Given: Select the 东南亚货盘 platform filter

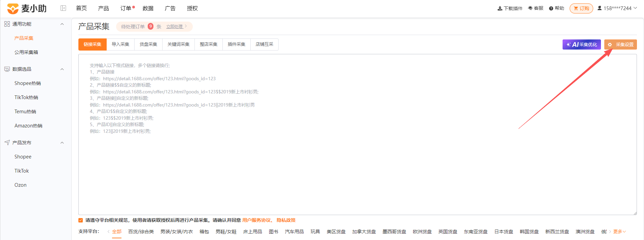Looking at the screenshot, I should click(x=476, y=232).
